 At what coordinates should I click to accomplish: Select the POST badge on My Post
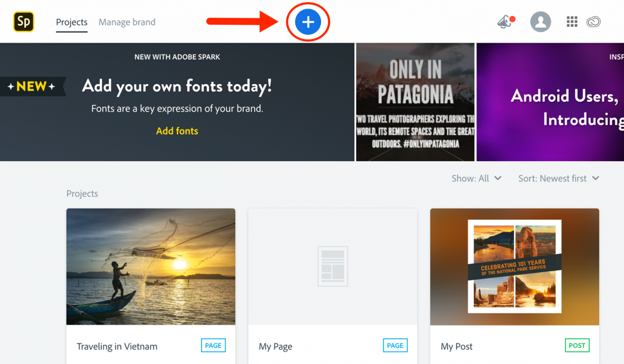(x=577, y=345)
